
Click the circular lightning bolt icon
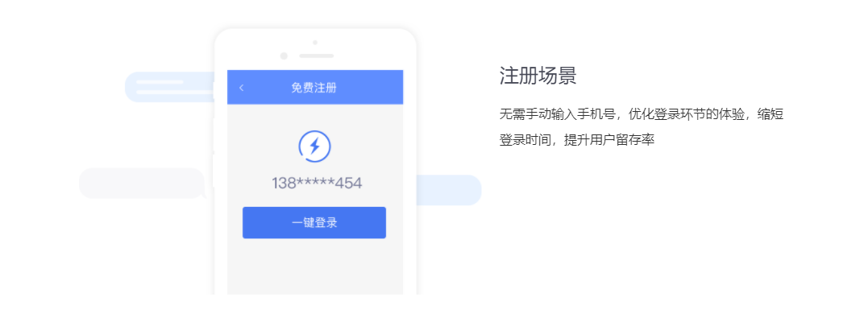[x=314, y=146]
